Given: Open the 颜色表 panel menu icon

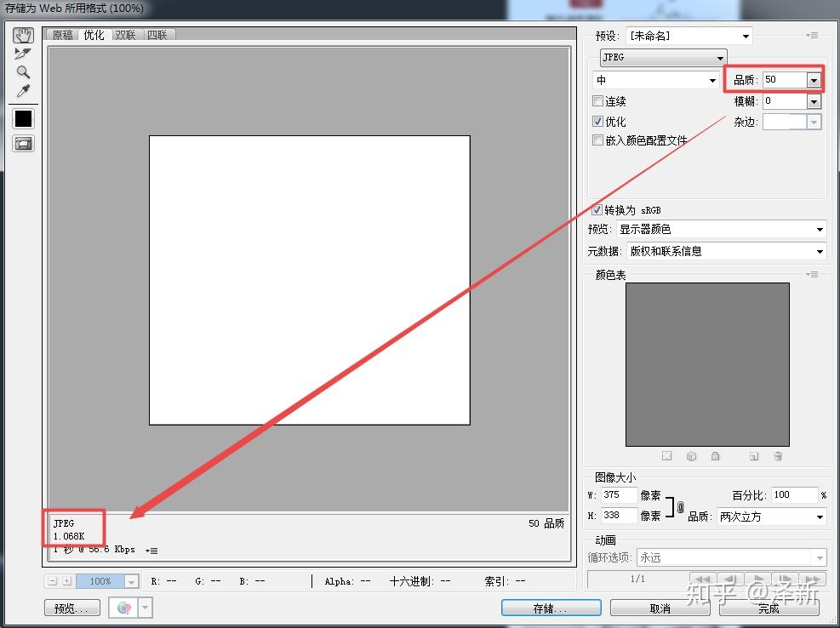Looking at the screenshot, I should [x=814, y=274].
